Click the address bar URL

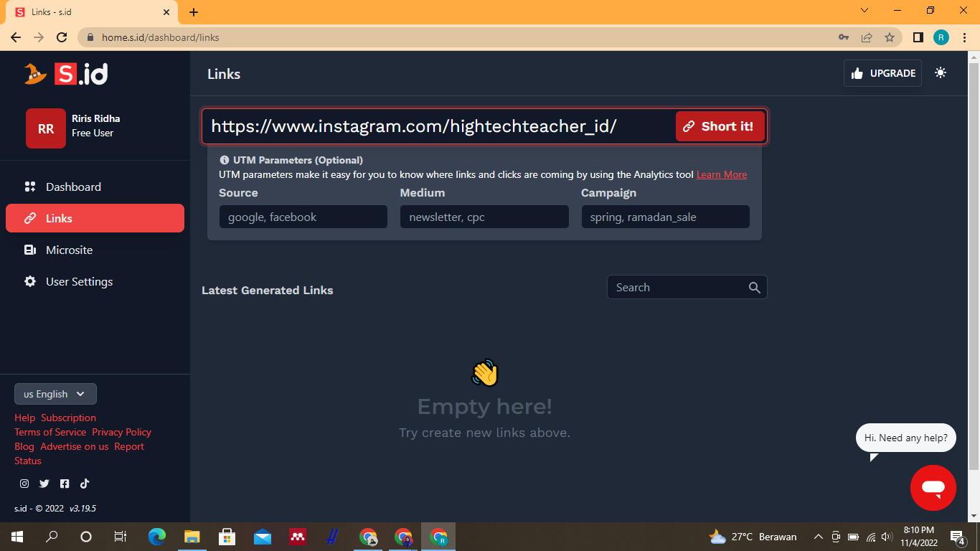click(x=161, y=37)
